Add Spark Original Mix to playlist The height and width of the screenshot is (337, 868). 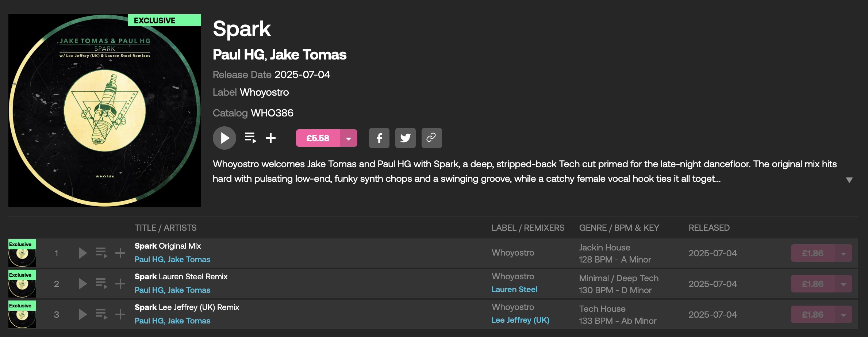(x=120, y=253)
